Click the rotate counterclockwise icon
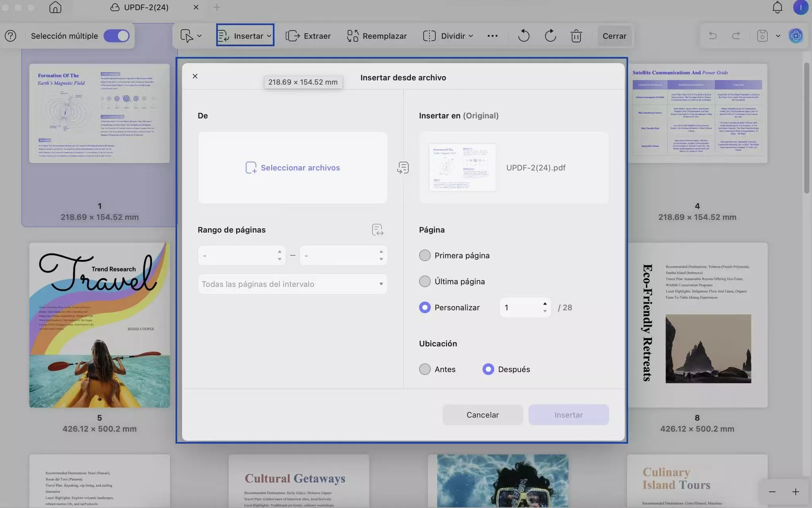Viewport: 812px width, 508px height. click(x=524, y=36)
